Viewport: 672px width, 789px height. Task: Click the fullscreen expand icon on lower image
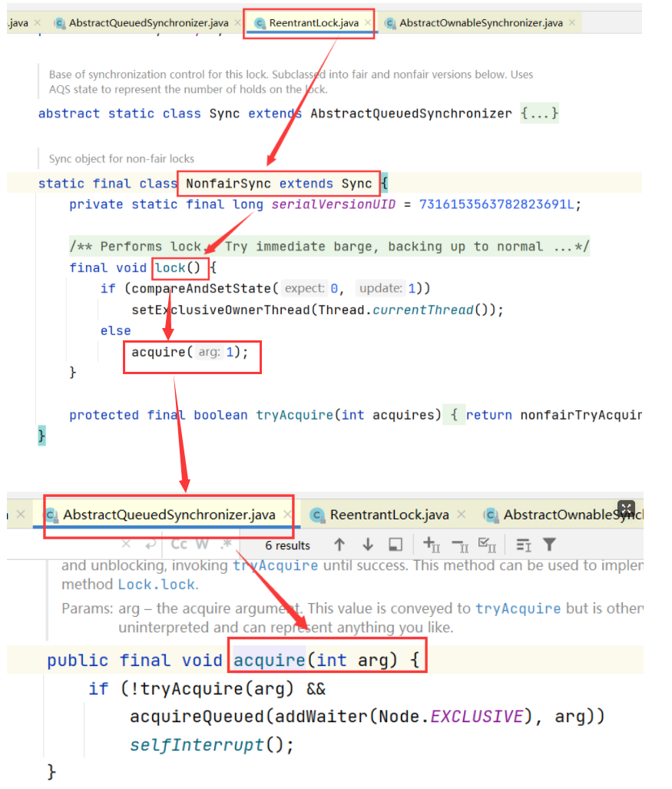coord(626,508)
